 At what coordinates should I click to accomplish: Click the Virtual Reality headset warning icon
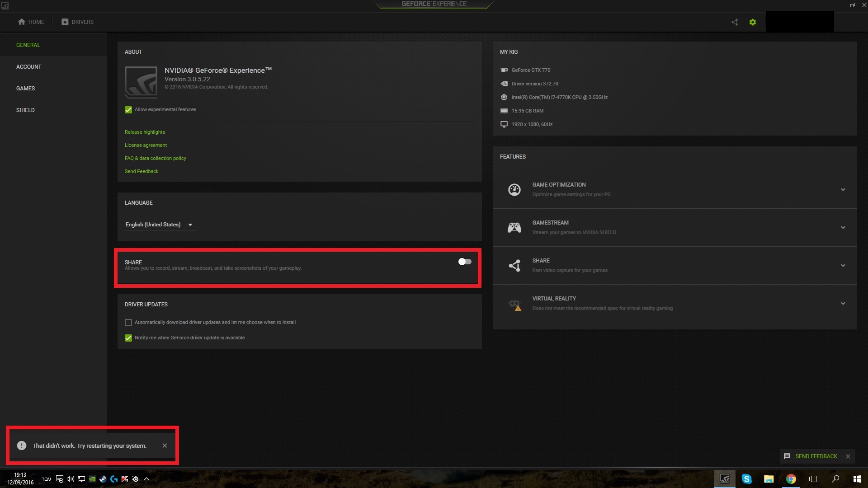coord(514,305)
